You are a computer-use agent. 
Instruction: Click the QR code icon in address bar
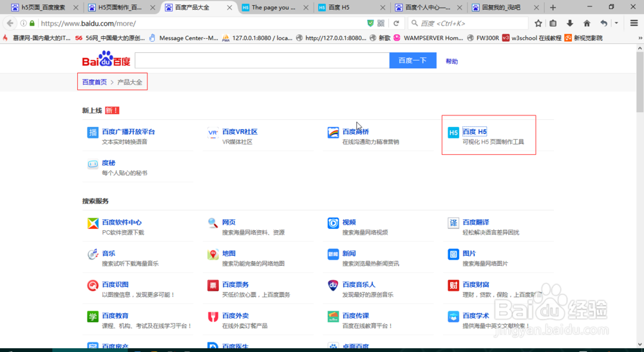point(381,23)
